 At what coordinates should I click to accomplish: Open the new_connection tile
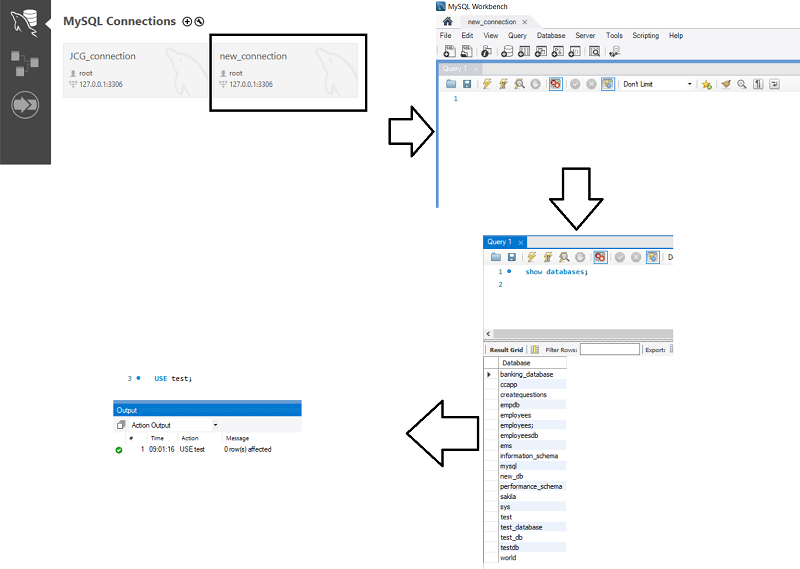click(x=286, y=70)
